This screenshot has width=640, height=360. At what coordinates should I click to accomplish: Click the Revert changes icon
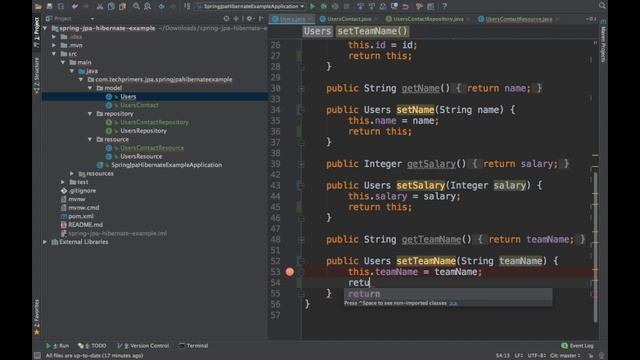405,6
